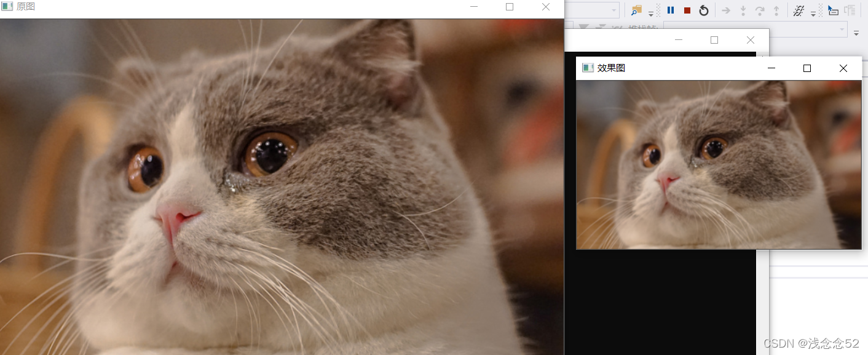
Task: Maximize the 效果图 window
Action: 807,68
